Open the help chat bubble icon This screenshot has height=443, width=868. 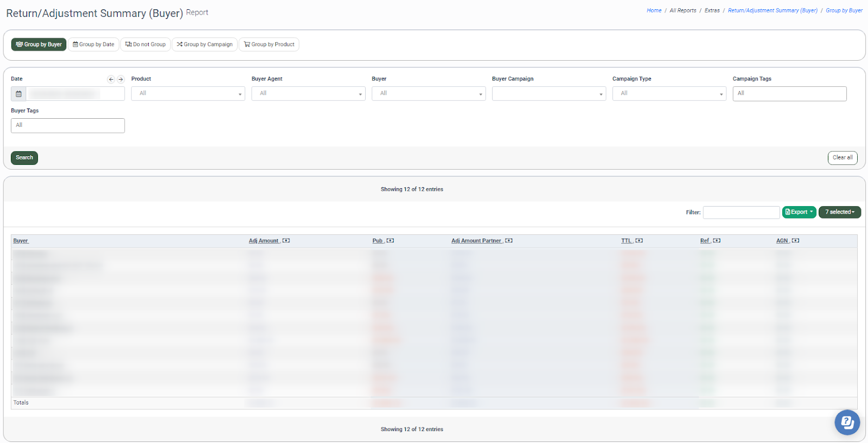[847, 422]
